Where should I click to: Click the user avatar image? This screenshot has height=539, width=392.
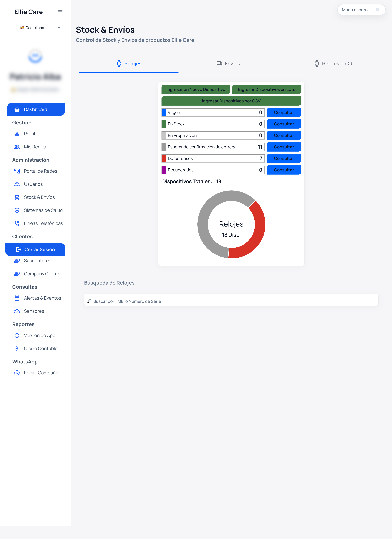click(x=35, y=56)
